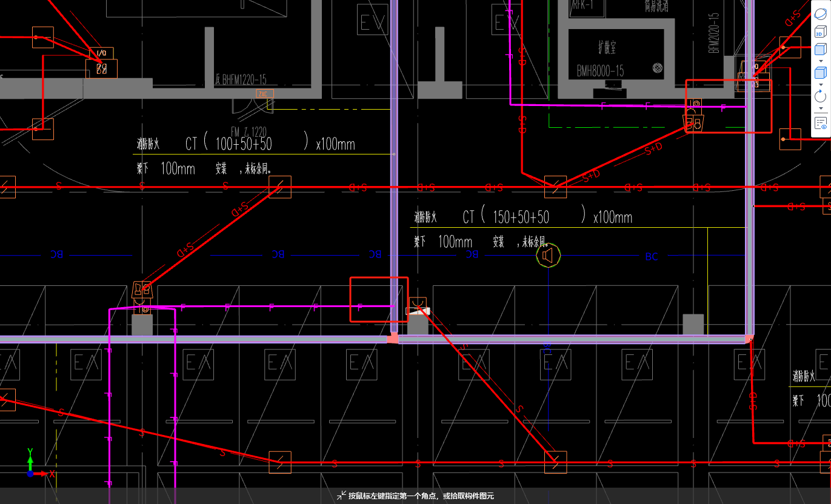Click the lower blue cube display icon
Viewport: 831px width, 504px height.
(x=820, y=73)
